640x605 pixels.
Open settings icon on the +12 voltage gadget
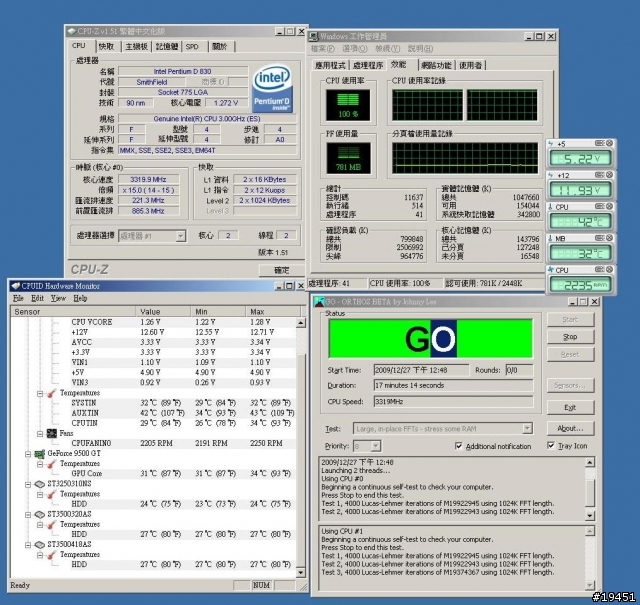(599, 175)
